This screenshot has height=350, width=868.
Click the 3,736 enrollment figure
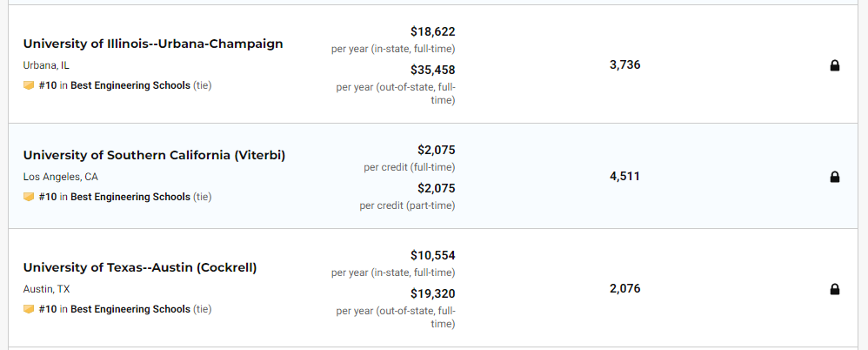pos(624,64)
